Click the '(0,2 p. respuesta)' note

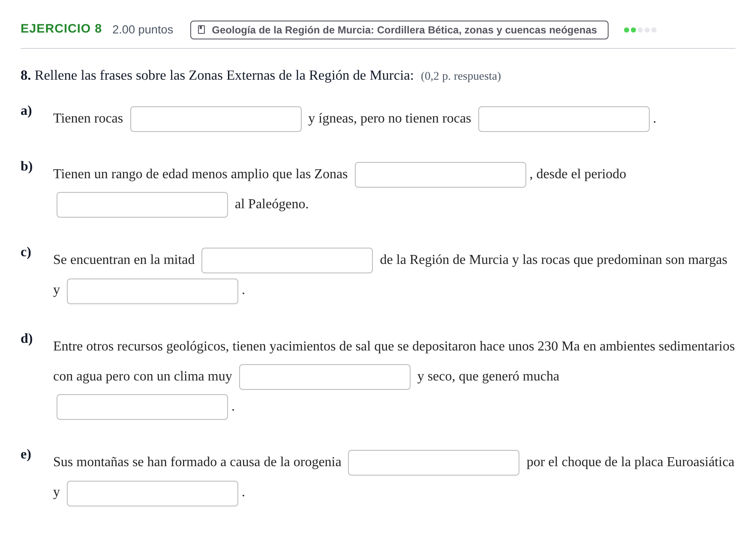point(461,76)
